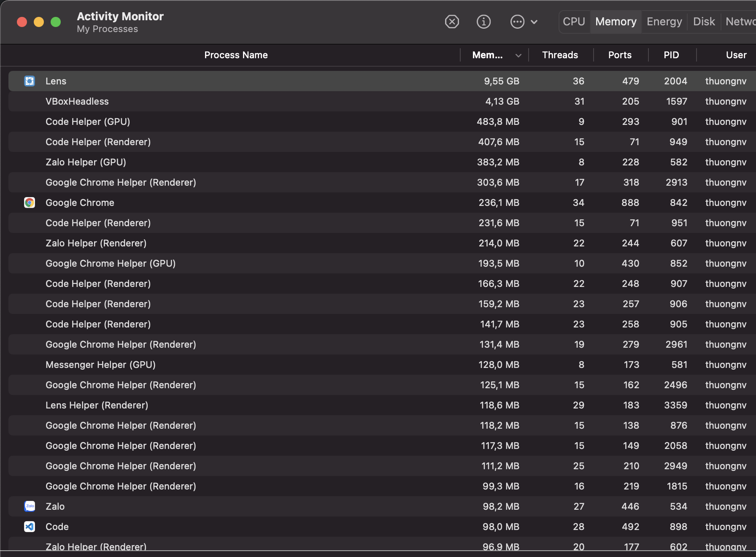
Task: Select the Zalo Helper (Renderer) with 214,0 MB
Action: 382,243
